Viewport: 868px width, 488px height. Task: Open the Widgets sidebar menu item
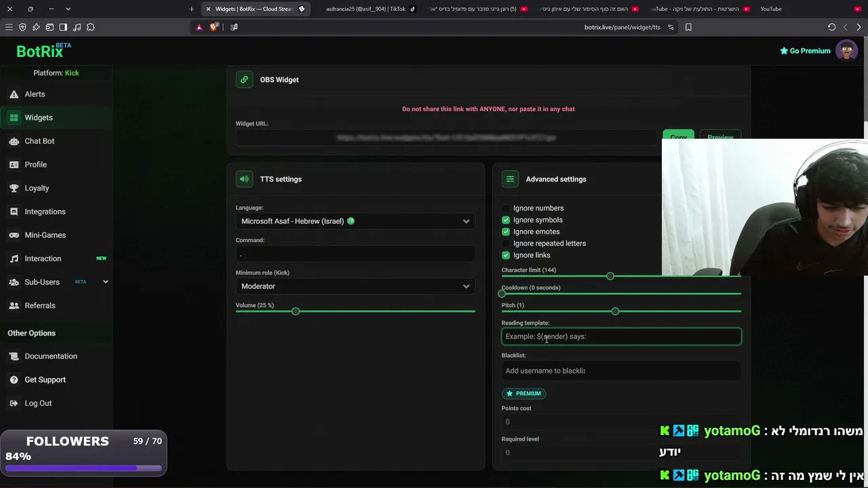tap(56, 118)
